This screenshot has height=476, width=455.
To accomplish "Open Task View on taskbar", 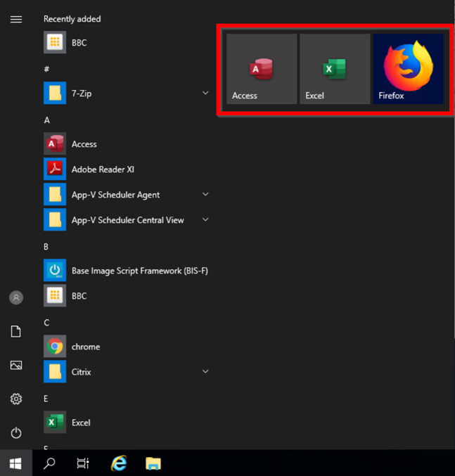I will coord(83,463).
